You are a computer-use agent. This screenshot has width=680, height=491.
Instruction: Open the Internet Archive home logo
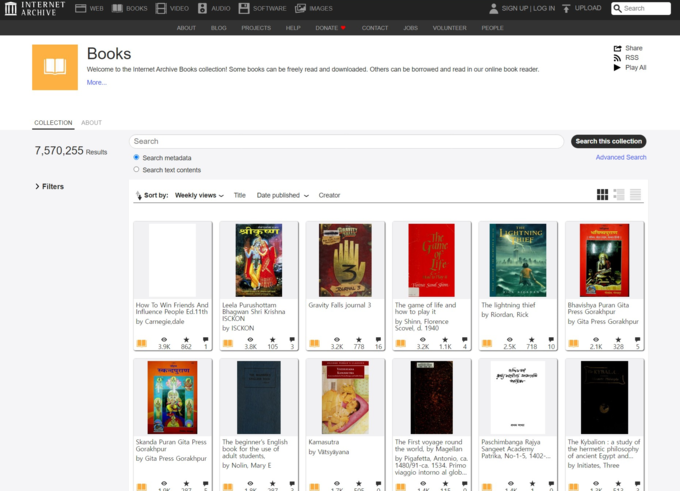35,8
